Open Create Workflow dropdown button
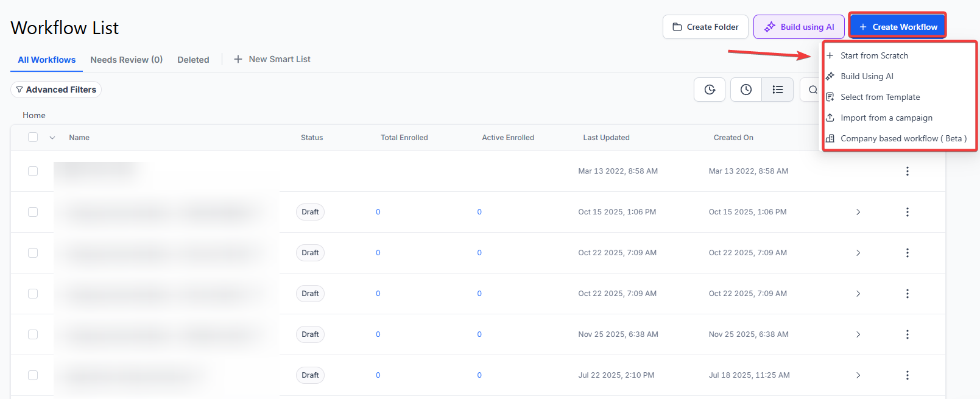 (898, 27)
